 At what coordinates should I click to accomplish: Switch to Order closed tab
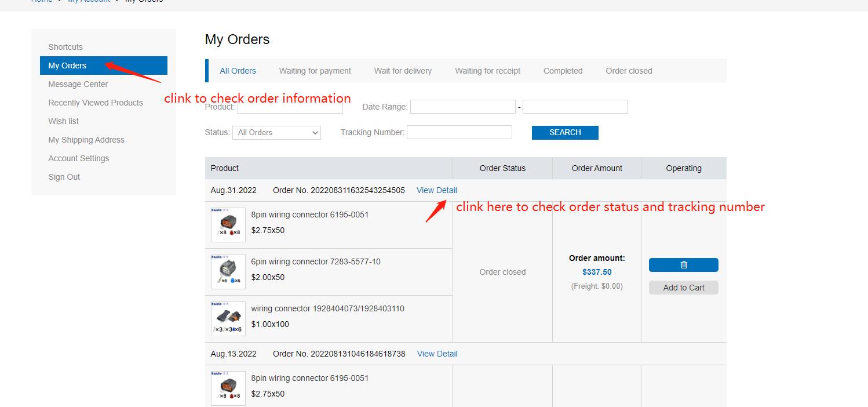[x=629, y=71]
